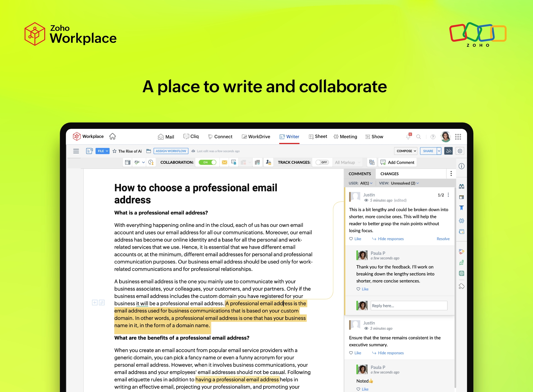Open the help question mark icon
This screenshot has width=533, height=392.
pyautogui.click(x=433, y=137)
